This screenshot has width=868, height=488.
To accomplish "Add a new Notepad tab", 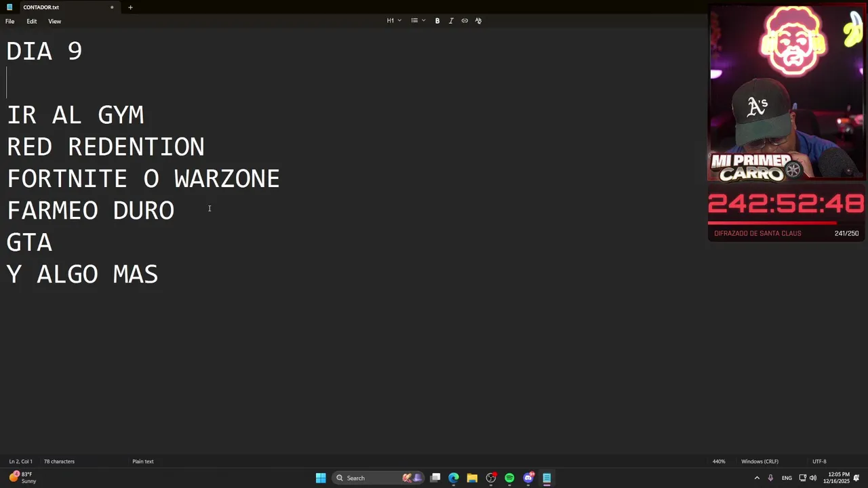I will coord(130,7).
